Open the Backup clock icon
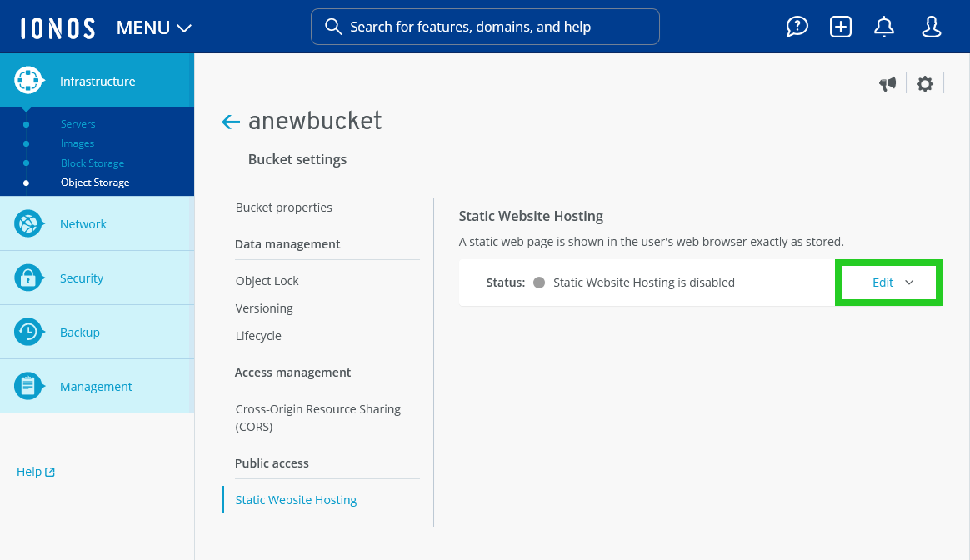 point(28,331)
